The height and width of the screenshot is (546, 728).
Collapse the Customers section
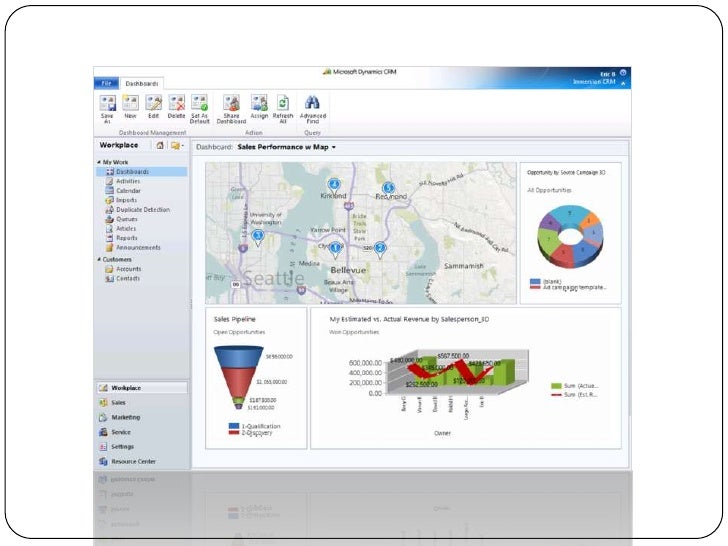99,259
